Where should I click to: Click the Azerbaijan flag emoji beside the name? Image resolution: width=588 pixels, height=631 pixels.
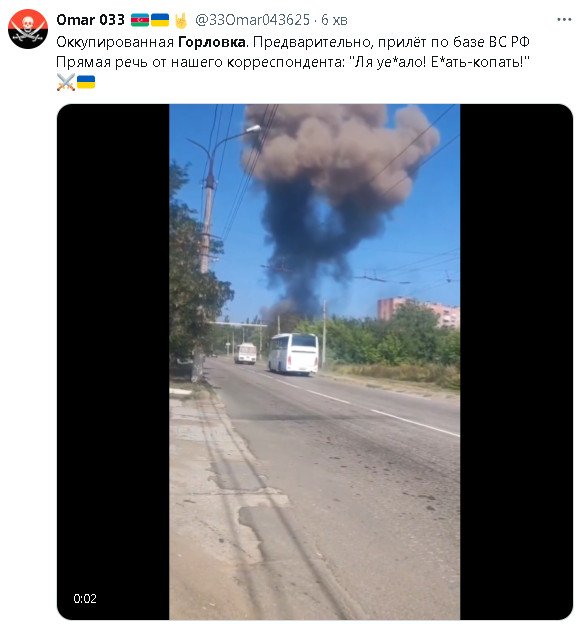(140, 20)
